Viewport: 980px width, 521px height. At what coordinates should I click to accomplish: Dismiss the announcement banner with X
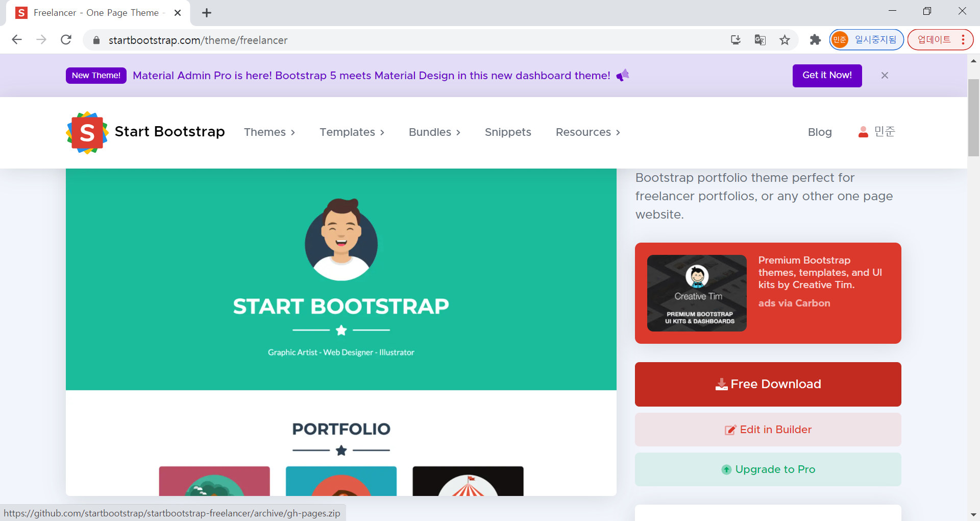pyautogui.click(x=885, y=76)
